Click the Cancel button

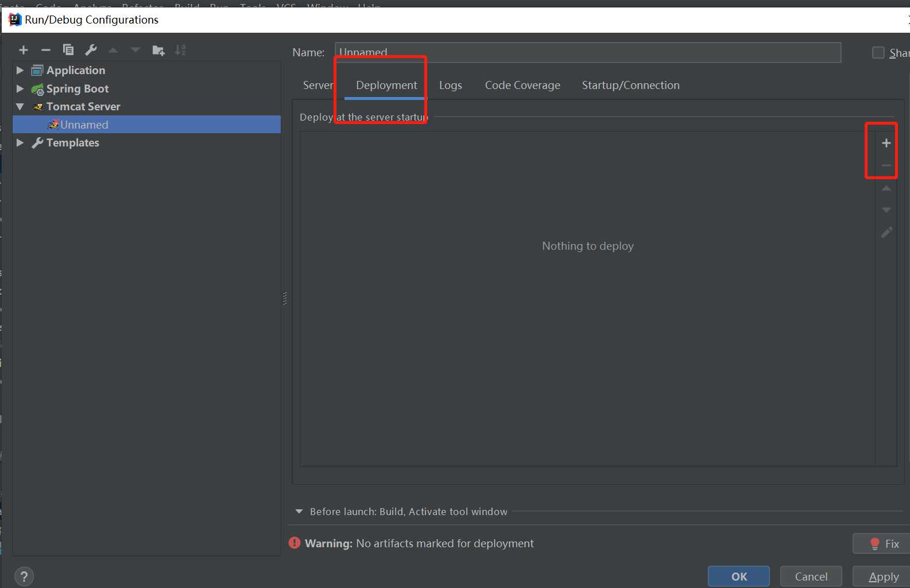coord(811,577)
